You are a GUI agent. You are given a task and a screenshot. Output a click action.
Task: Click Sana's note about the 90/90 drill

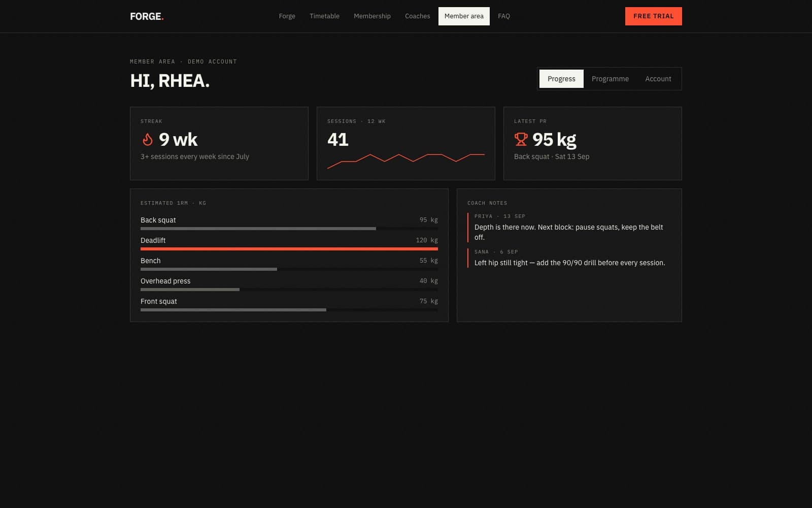pos(570,263)
